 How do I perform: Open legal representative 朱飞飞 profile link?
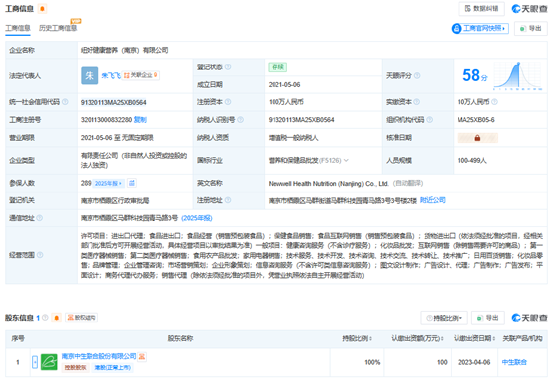[111, 75]
